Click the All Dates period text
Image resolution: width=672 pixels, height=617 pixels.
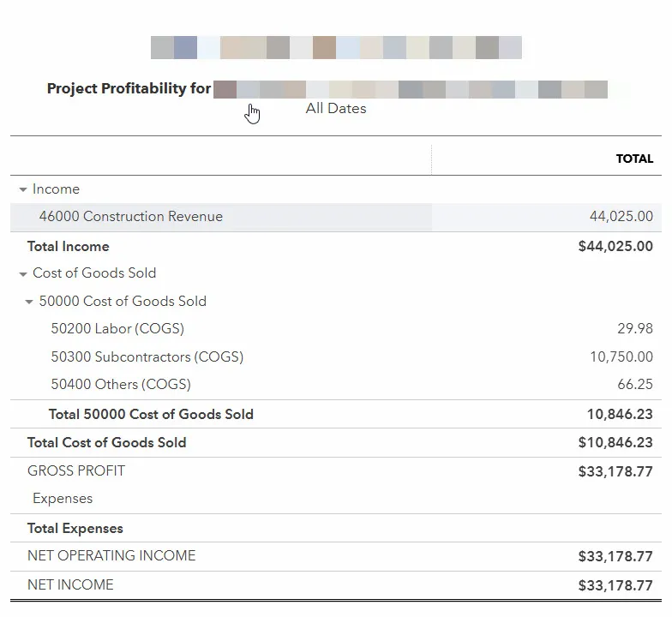click(x=336, y=109)
